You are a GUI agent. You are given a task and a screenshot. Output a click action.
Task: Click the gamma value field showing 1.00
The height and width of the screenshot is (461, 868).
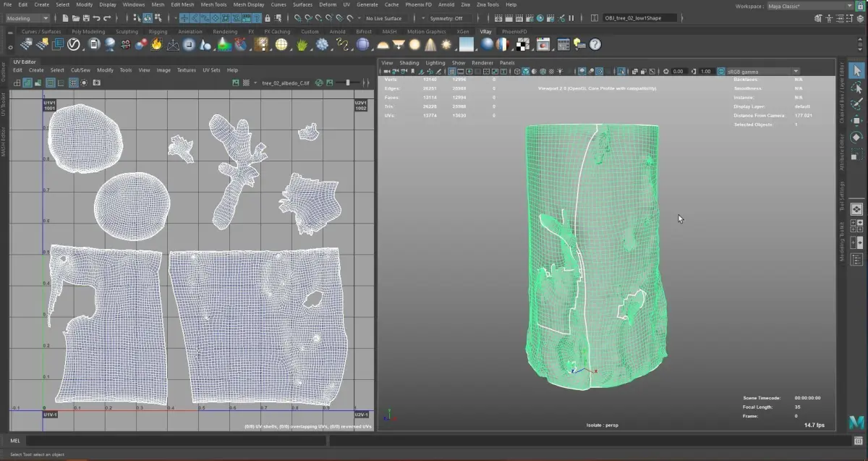pyautogui.click(x=705, y=72)
